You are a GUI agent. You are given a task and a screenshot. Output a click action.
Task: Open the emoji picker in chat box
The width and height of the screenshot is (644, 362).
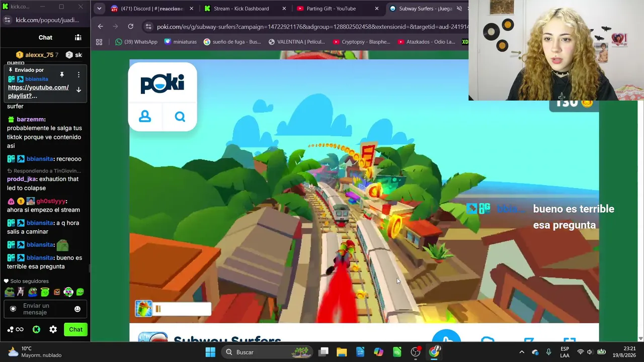pos(77,309)
